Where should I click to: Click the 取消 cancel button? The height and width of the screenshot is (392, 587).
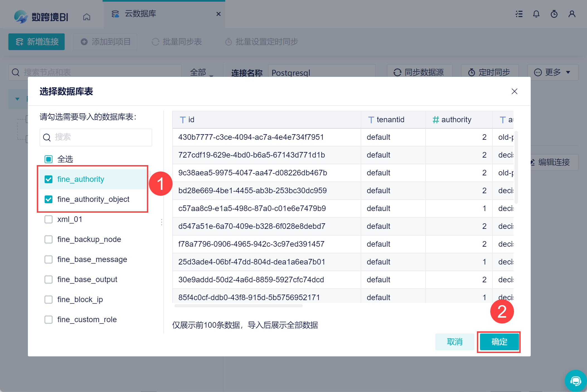tap(455, 342)
